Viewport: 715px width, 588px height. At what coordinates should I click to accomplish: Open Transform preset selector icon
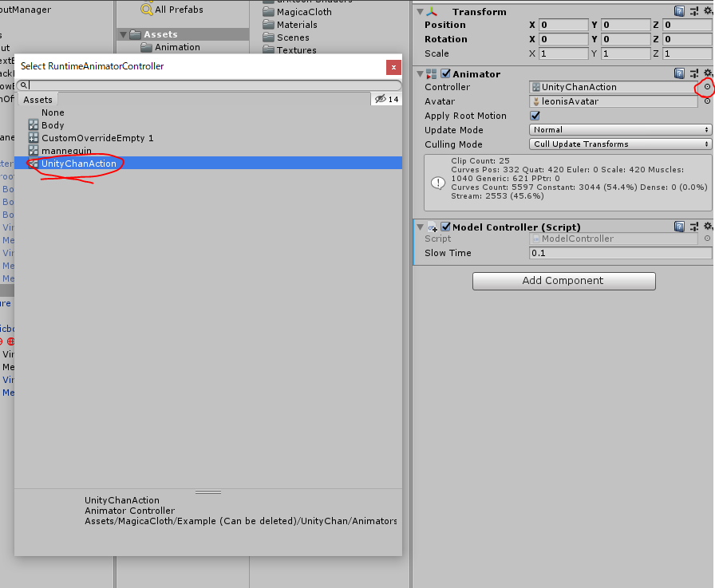[x=694, y=11]
